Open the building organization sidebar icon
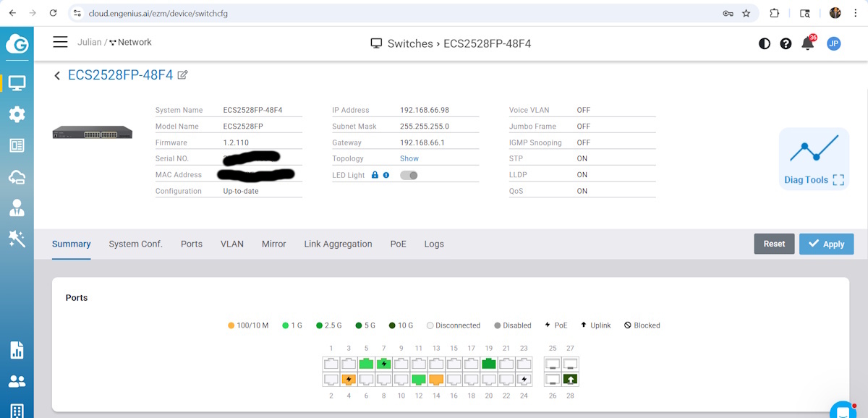 (x=17, y=411)
